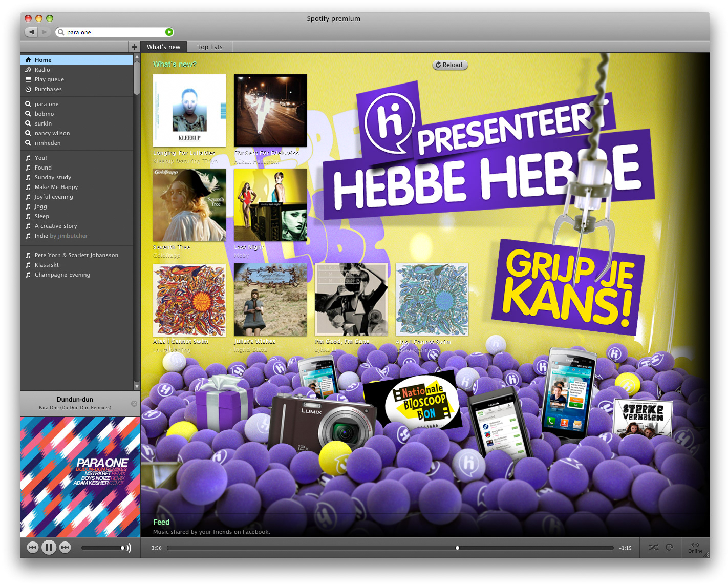Open Kleerup 'Longing For Lullabies' album cover
Viewport: 728px width, 584px height.
pyautogui.click(x=189, y=111)
